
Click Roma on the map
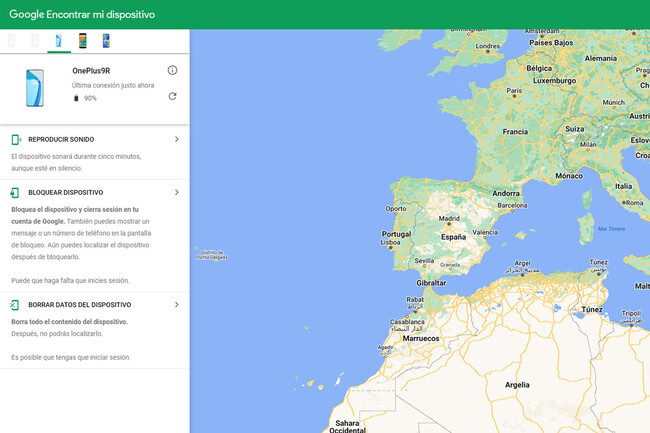tap(634, 203)
